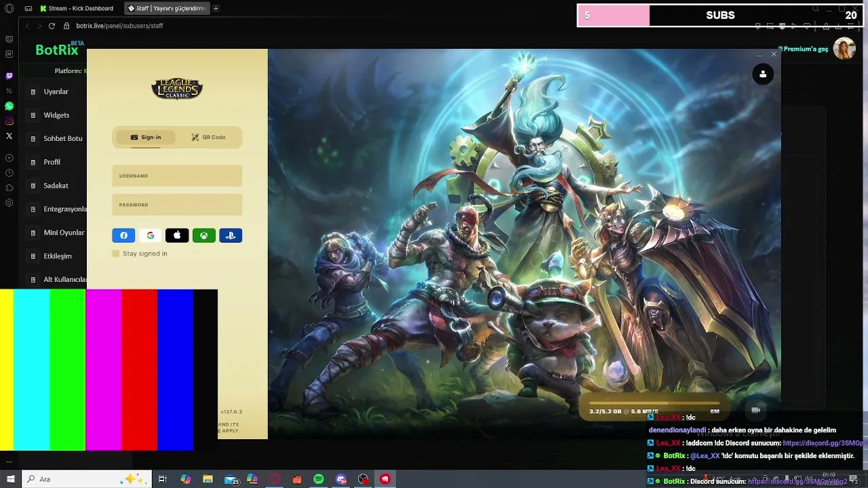
Task: Open Instagram in browser sidebar
Action: pos(9,121)
